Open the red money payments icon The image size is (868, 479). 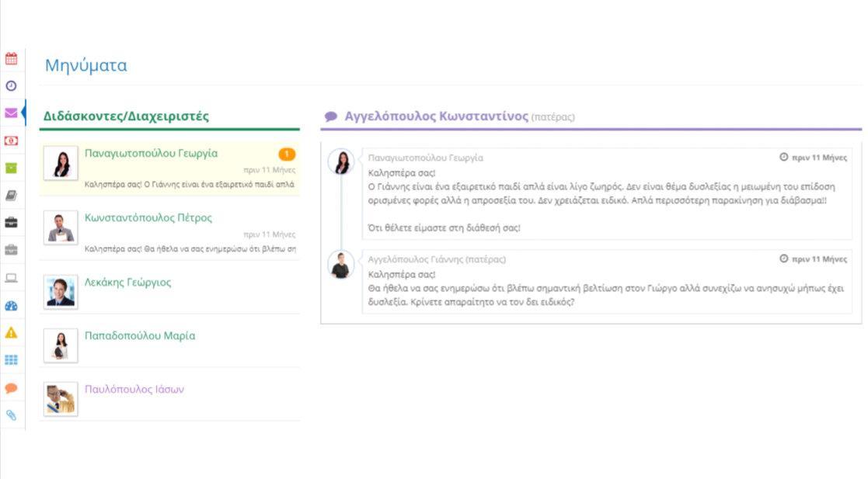(x=11, y=141)
